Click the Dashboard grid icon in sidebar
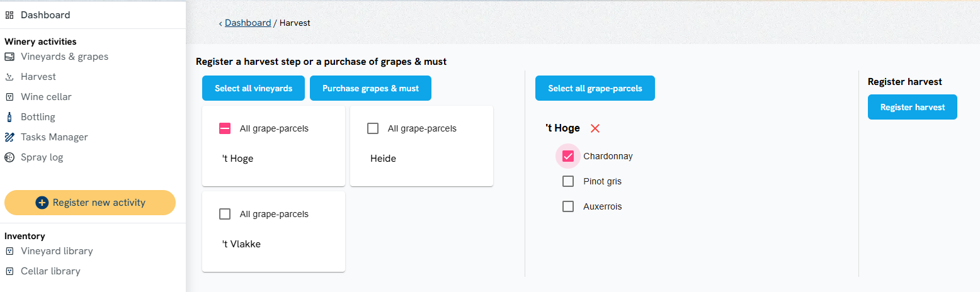This screenshot has height=292, width=980. coord(9,15)
